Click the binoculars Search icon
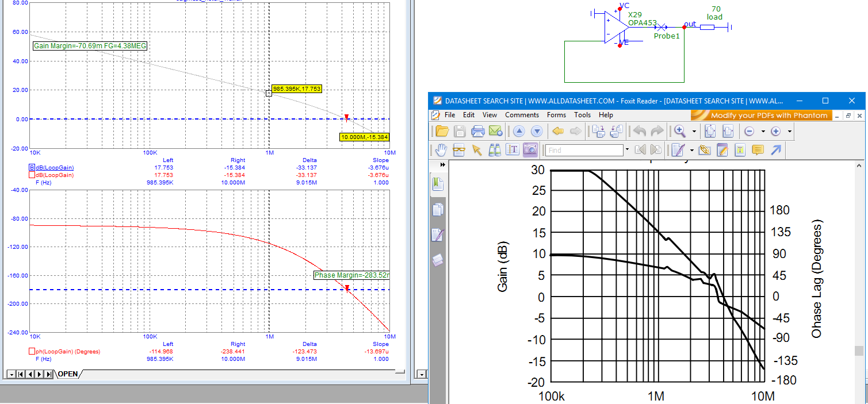The width and height of the screenshot is (868, 404). point(494,150)
